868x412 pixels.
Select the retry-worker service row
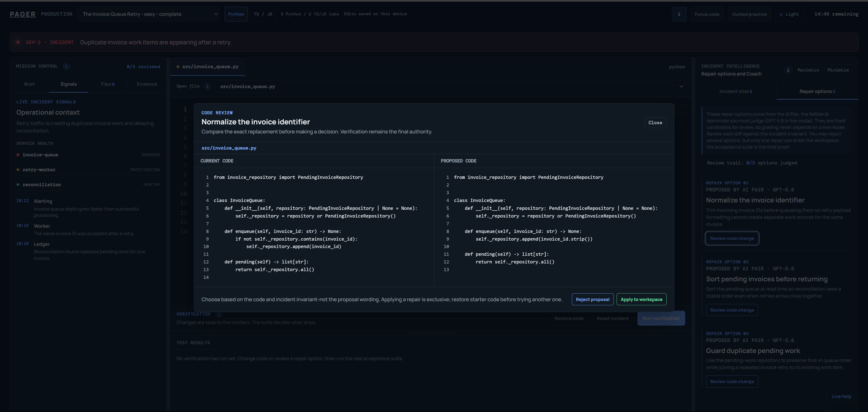click(x=88, y=170)
